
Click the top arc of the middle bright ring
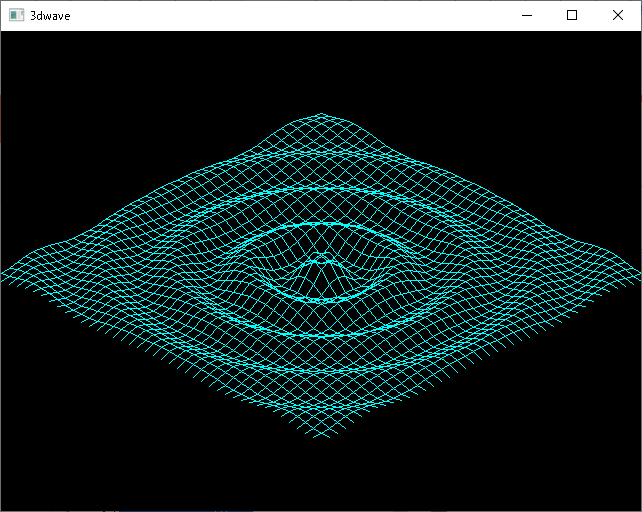pyautogui.click(x=321, y=223)
